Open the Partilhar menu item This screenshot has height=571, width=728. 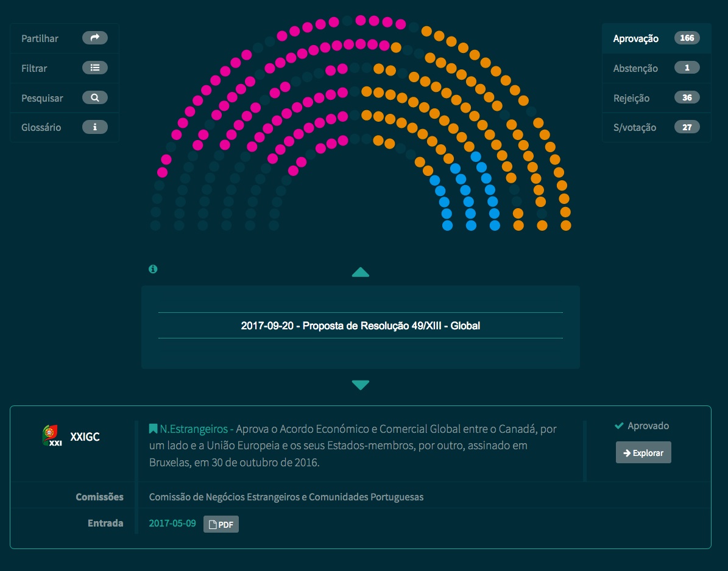[x=40, y=38]
